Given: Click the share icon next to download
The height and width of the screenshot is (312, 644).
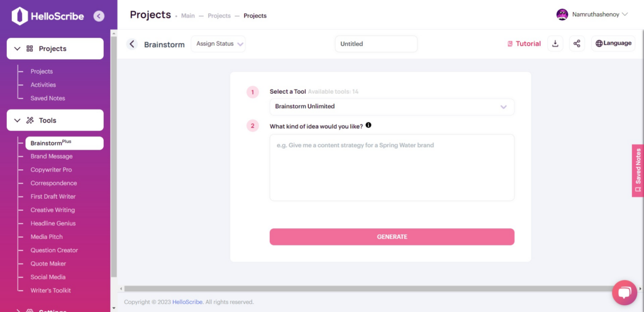Looking at the screenshot, I should pos(577,43).
